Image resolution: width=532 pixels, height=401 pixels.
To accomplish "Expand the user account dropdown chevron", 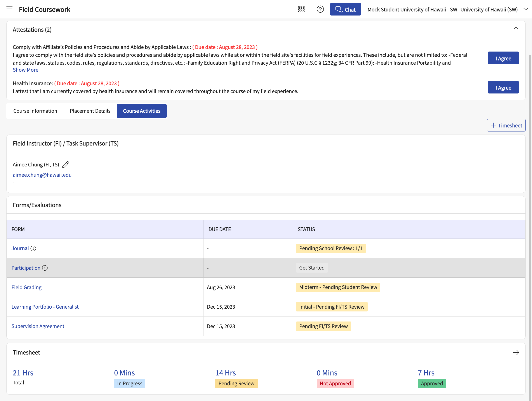I will pyautogui.click(x=525, y=9).
